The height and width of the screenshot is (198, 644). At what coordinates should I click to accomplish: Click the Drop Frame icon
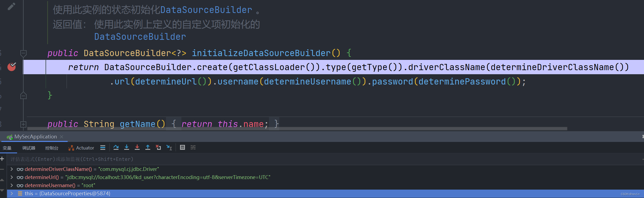tap(158, 147)
